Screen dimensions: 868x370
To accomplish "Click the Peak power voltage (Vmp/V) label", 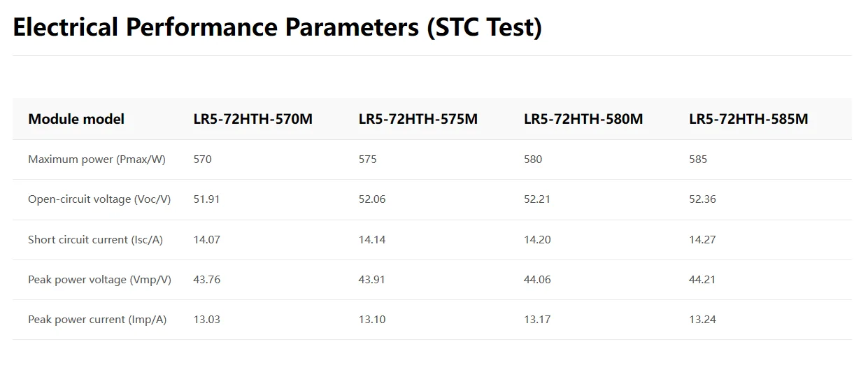I will pos(99,280).
